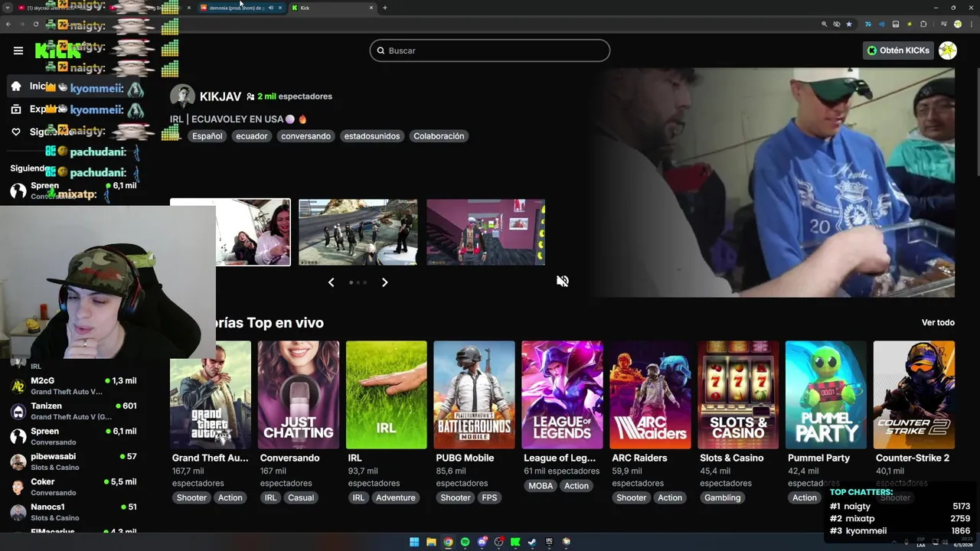
Task: Open Chrome three-dot menu
Action: tap(971, 24)
